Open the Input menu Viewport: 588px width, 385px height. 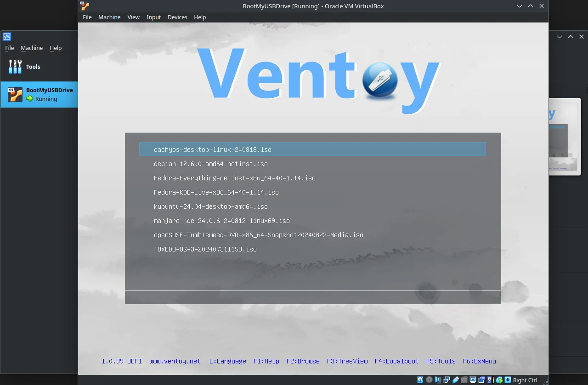(x=153, y=17)
